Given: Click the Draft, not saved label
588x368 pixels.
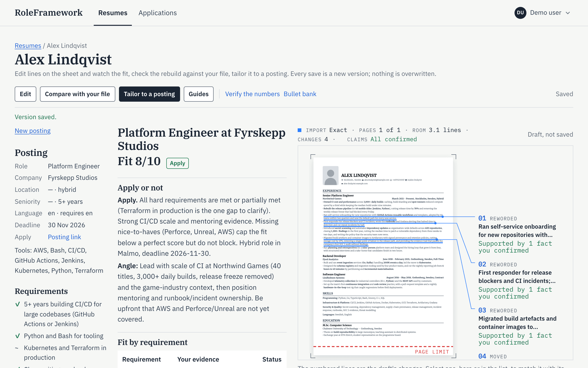Looking at the screenshot, I should click(x=550, y=134).
